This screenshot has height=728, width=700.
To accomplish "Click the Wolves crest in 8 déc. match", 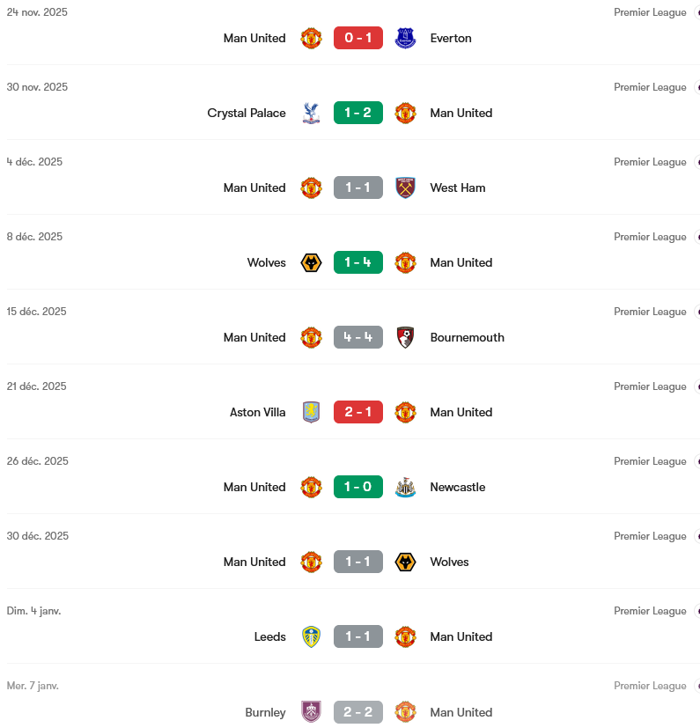I will click(x=311, y=262).
